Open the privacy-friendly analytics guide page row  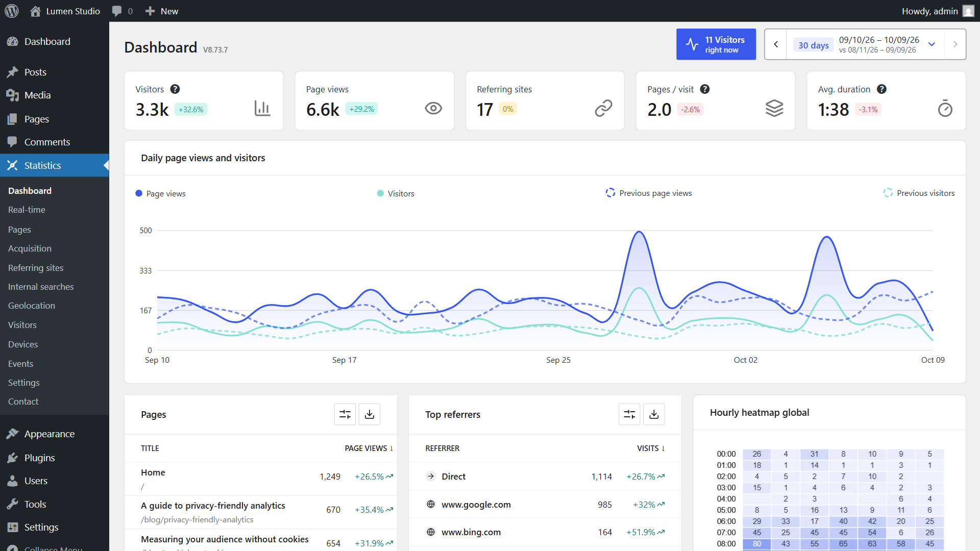(x=260, y=512)
